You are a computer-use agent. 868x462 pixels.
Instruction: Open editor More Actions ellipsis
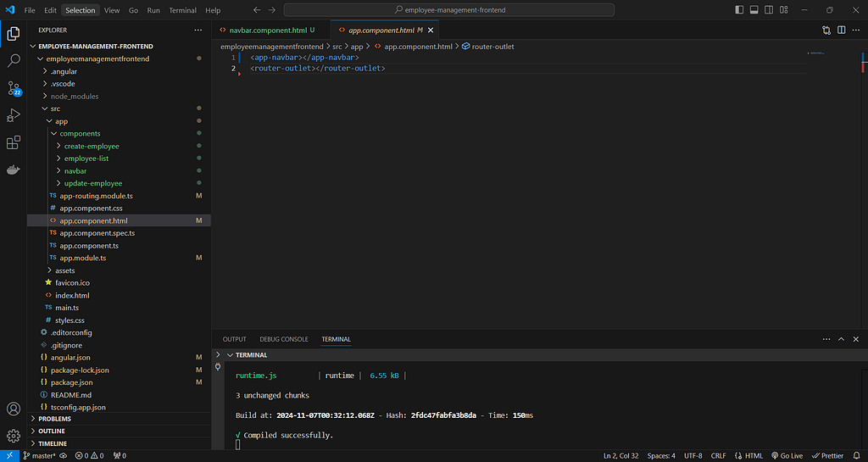coord(856,31)
